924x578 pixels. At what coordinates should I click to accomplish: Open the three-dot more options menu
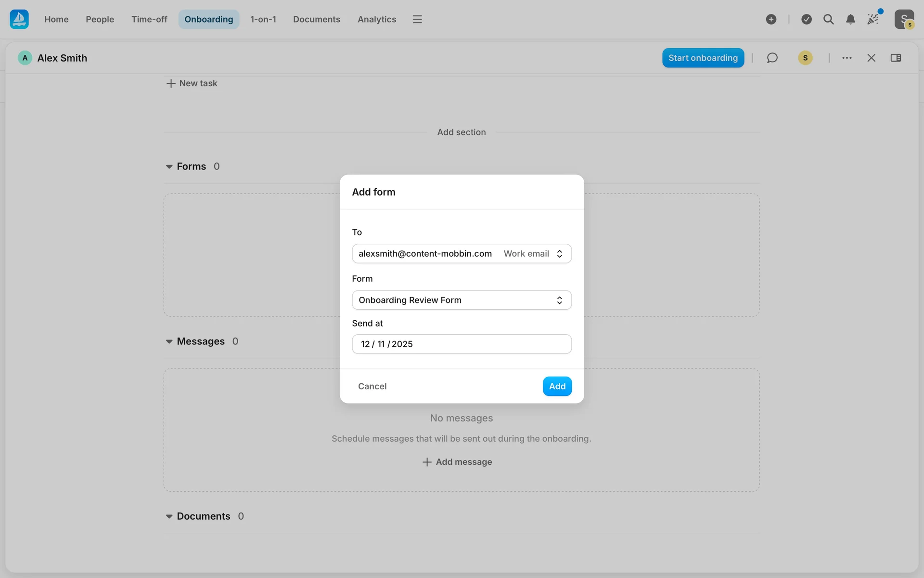[847, 58]
